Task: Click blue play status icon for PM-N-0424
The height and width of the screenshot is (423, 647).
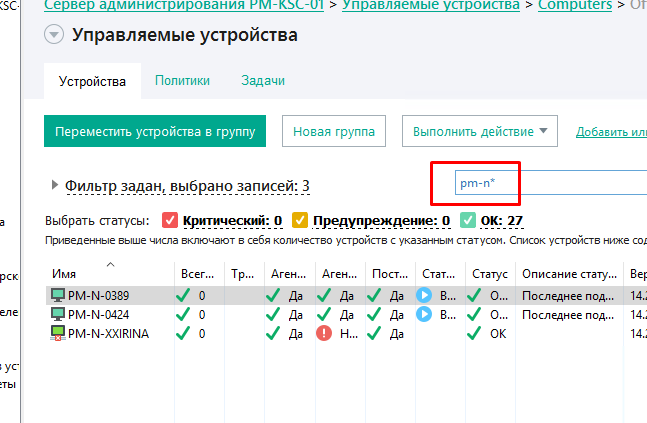Action: coord(424,314)
